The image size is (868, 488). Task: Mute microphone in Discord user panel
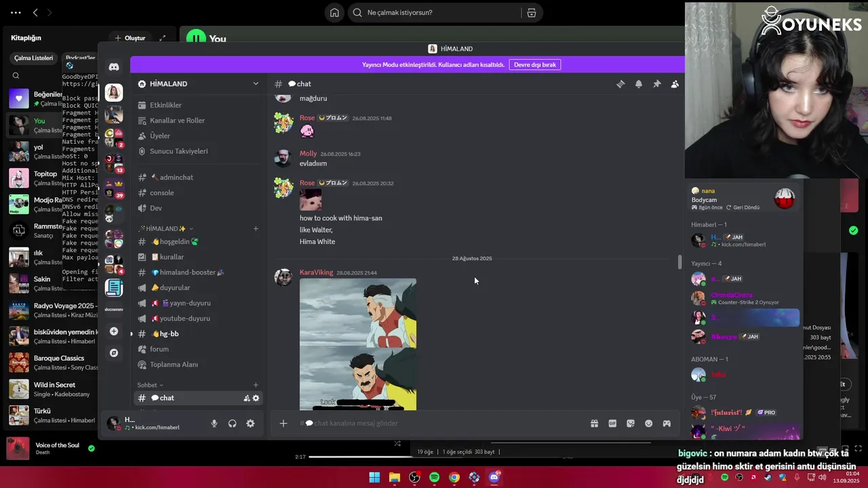click(x=214, y=424)
